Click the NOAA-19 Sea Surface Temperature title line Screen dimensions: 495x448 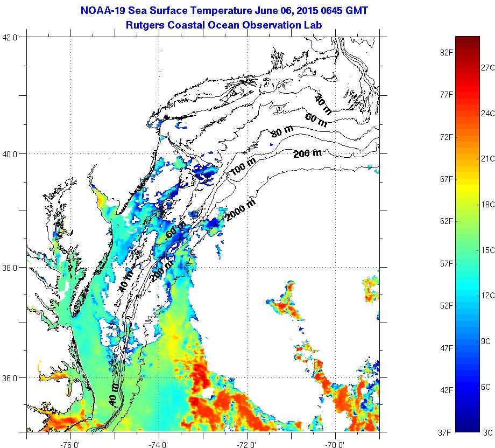[x=224, y=10]
